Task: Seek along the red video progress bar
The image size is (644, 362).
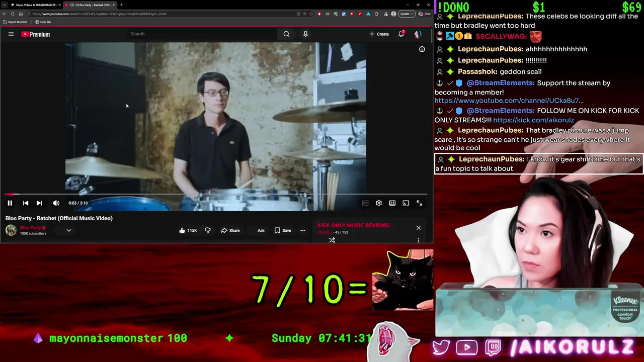Action: tap(216, 194)
